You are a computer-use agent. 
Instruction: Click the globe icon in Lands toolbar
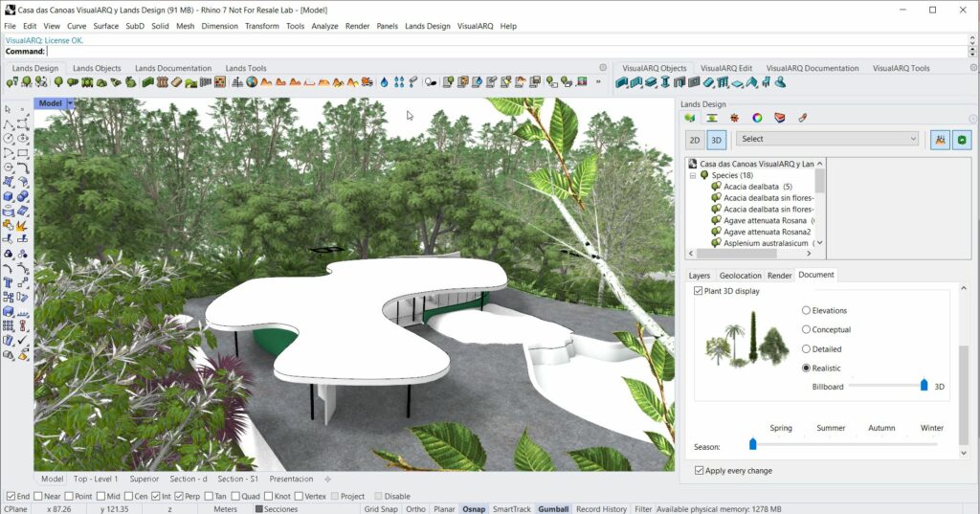[252, 82]
